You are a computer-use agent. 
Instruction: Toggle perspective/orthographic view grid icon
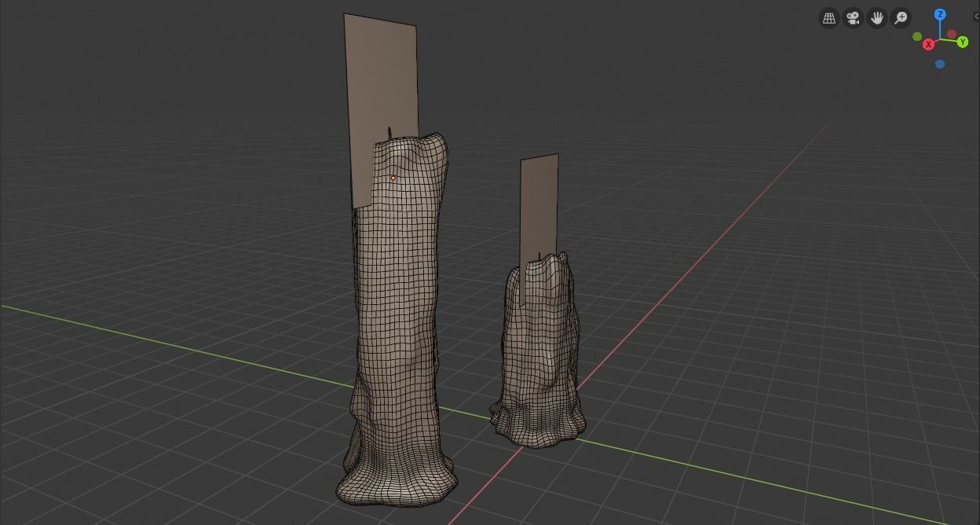click(828, 17)
